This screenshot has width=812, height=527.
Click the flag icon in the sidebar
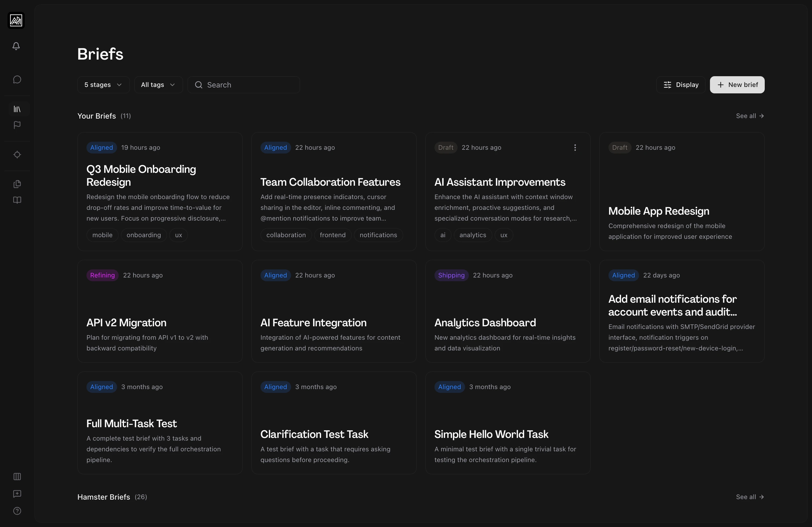pos(17,125)
